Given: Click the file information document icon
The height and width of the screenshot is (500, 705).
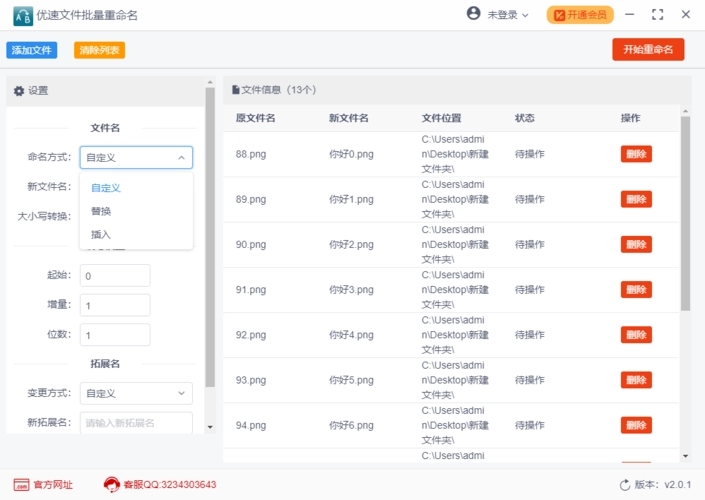Looking at the screenshot, I should [236, 90].
